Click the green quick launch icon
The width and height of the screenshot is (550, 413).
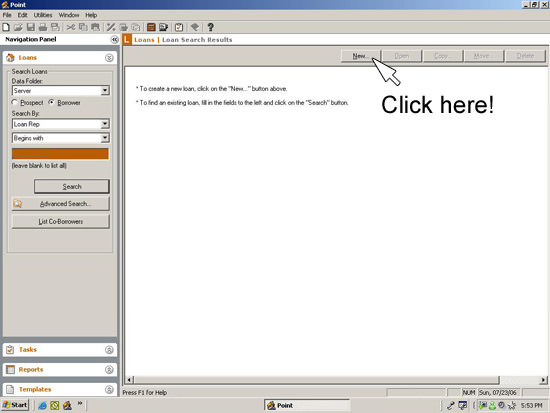coord(55,405)
